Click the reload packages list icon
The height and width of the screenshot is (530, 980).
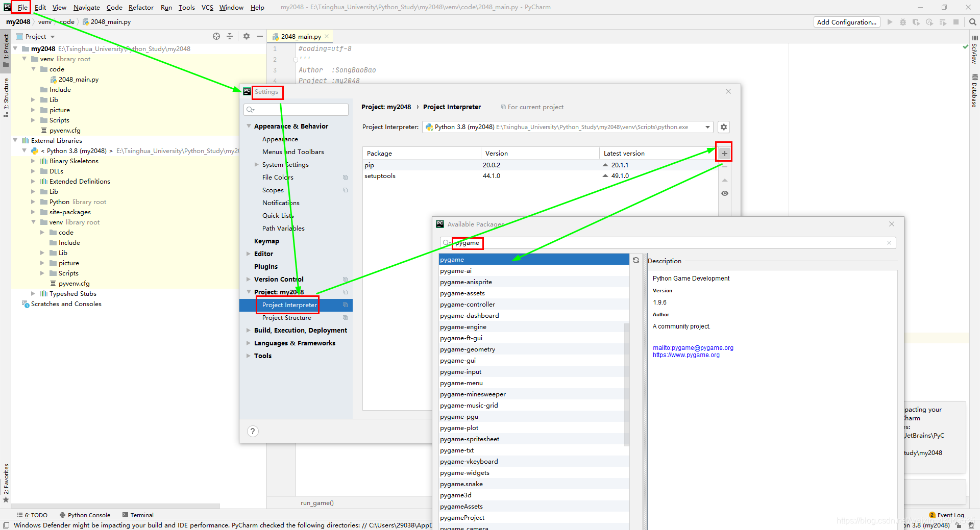[x=636, y=260]
